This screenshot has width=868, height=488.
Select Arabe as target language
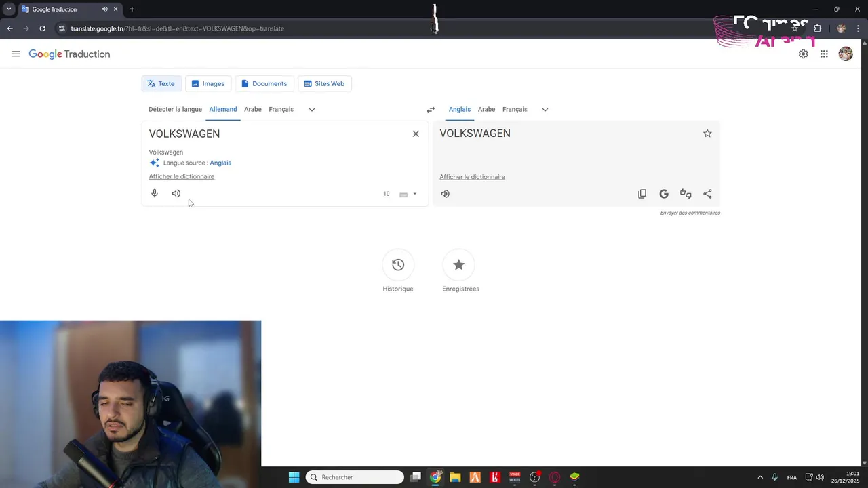tap(486, 110)
